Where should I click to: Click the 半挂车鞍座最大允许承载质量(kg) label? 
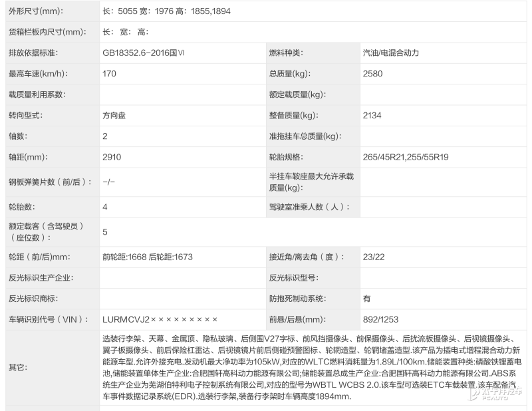point(311,182)
